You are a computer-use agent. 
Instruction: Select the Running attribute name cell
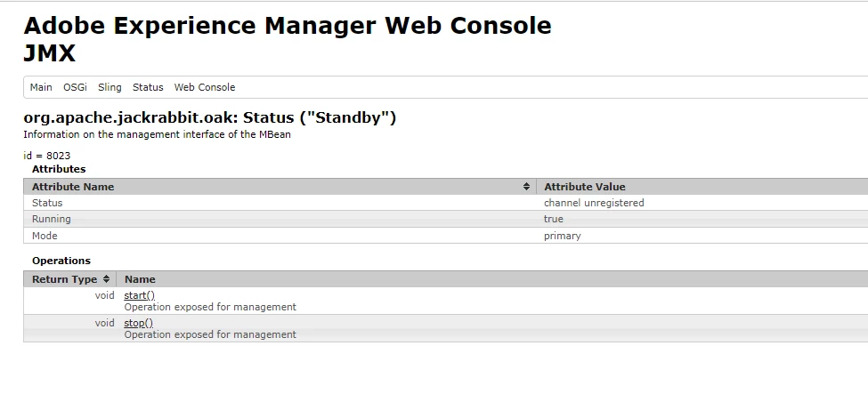280,219
